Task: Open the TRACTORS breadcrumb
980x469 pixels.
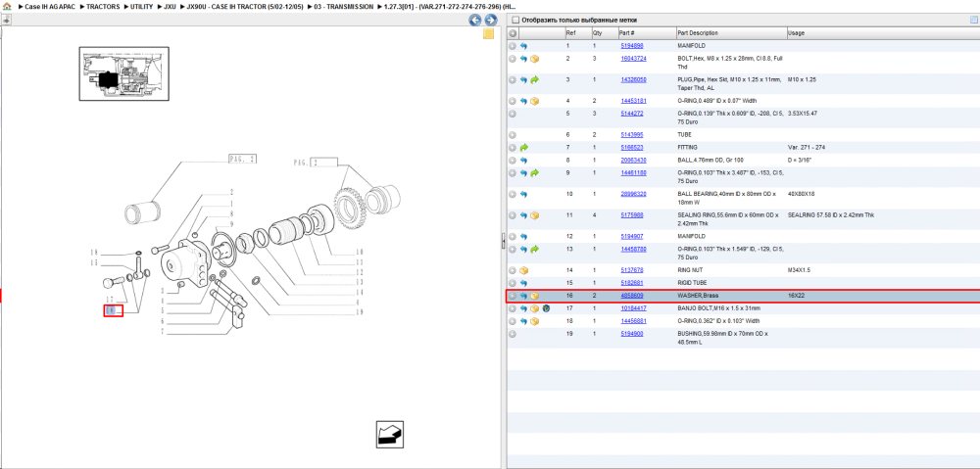Action: 103,6
